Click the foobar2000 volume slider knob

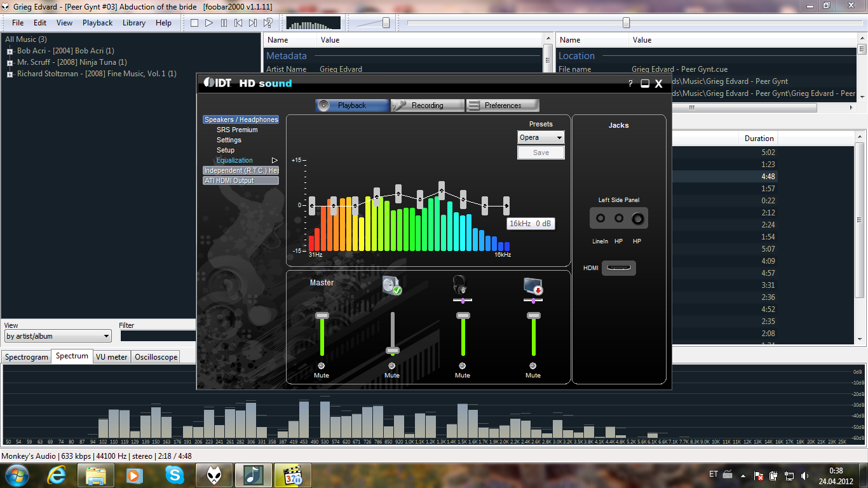pos(386,23)
